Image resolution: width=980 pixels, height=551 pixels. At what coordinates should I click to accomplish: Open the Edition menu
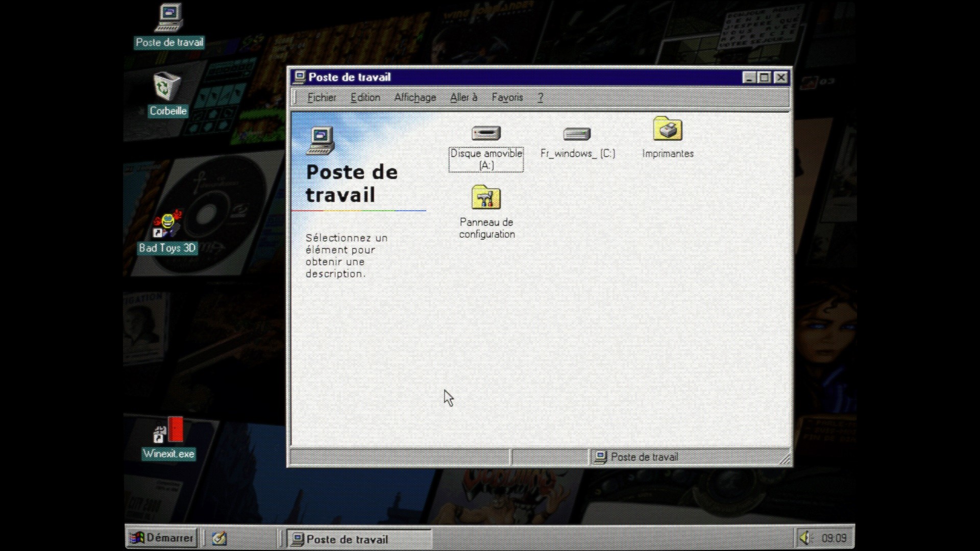pyautogui.click(x=365, y=97)
